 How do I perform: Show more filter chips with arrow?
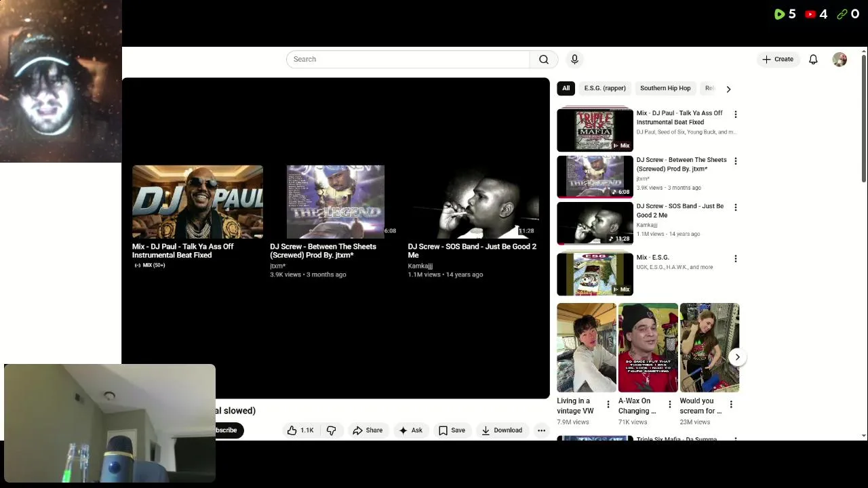(728, 89)
